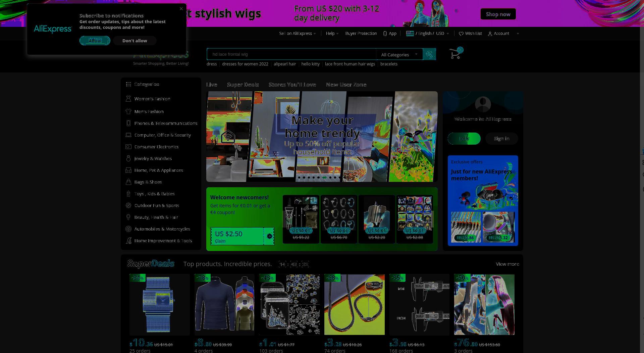Expand the Help menu

tap(332, 34)
